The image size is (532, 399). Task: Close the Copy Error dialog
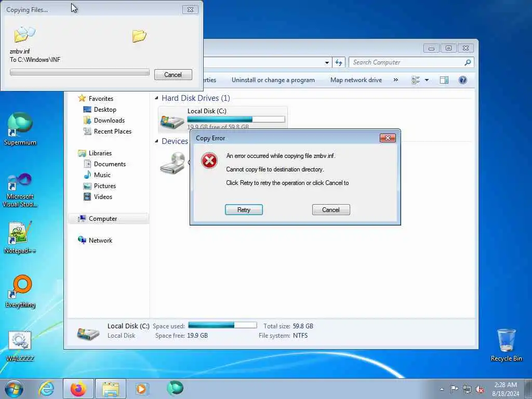tap(388, 138)
